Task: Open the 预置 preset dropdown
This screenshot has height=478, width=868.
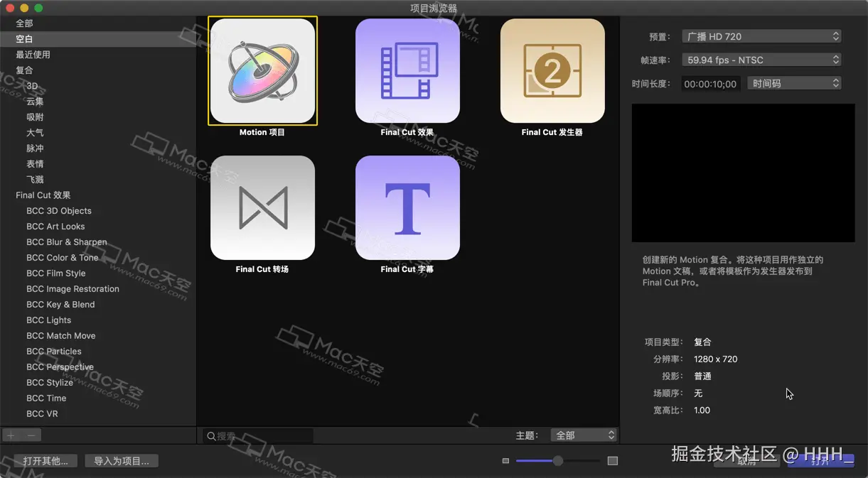Action: [761, 36]
